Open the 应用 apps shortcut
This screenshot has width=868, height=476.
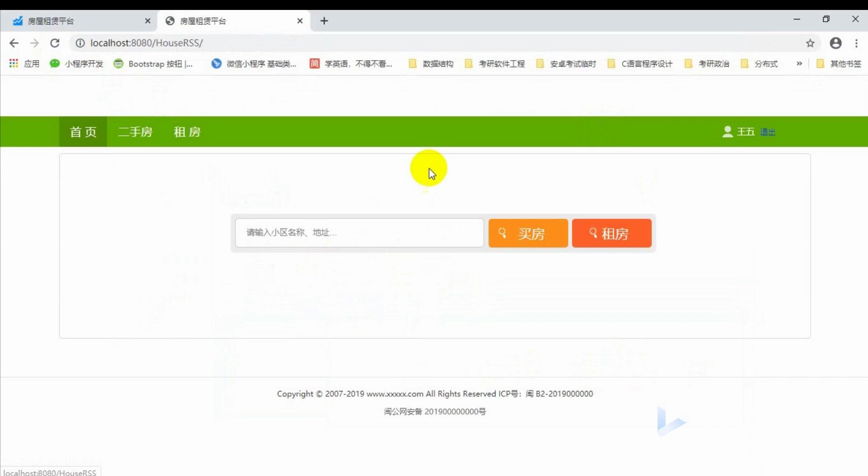point(24,64)
